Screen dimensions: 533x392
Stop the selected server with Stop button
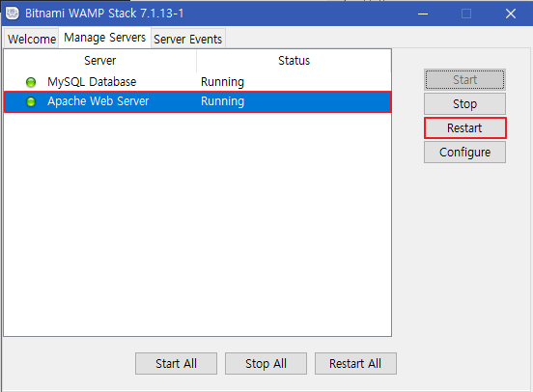click(x=465, y=104)
